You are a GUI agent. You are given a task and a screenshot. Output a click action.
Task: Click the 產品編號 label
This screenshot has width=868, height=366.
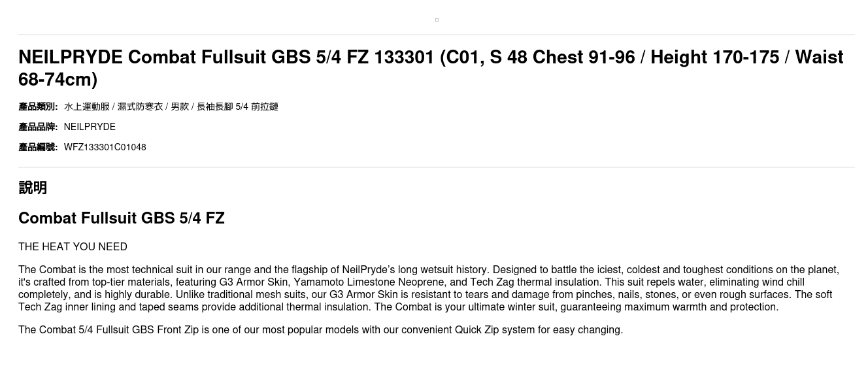click(38, 147)
